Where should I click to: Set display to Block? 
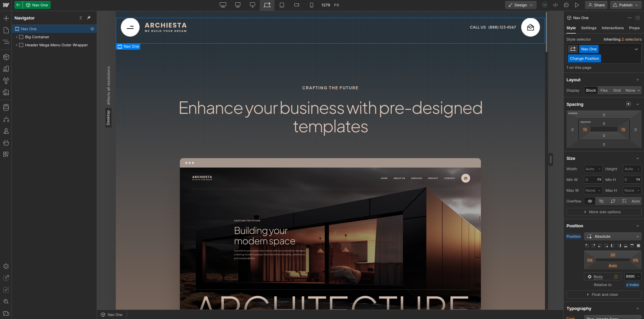click(x=591, y=90)
